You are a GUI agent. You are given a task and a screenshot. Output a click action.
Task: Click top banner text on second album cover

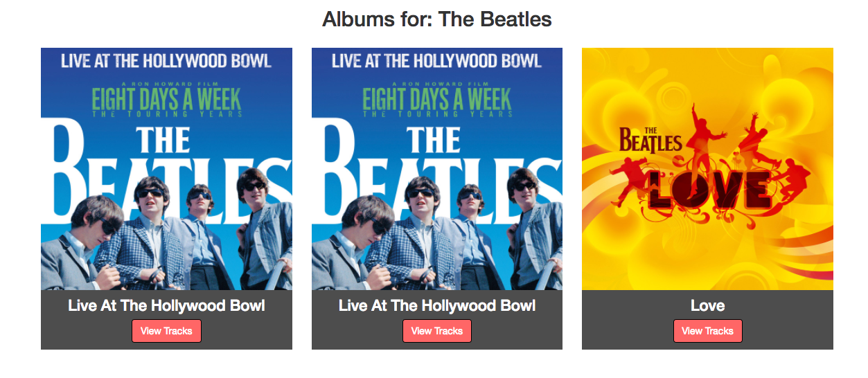(x=437, y=61)
